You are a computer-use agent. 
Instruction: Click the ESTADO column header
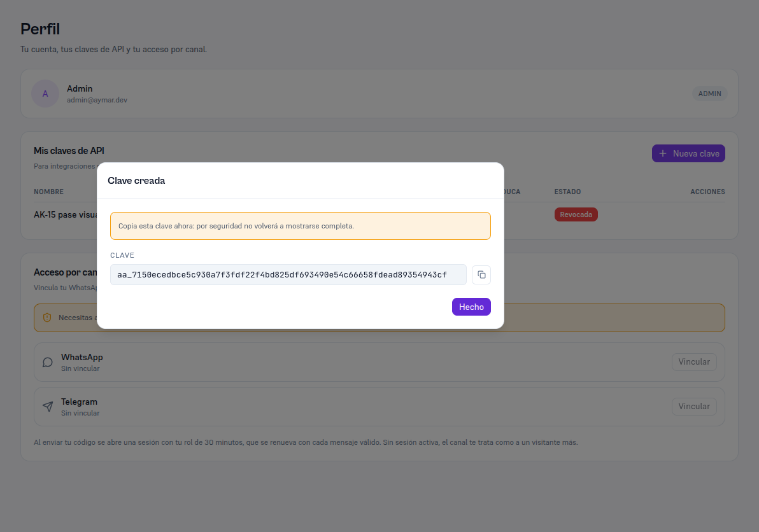click(567, 192)
